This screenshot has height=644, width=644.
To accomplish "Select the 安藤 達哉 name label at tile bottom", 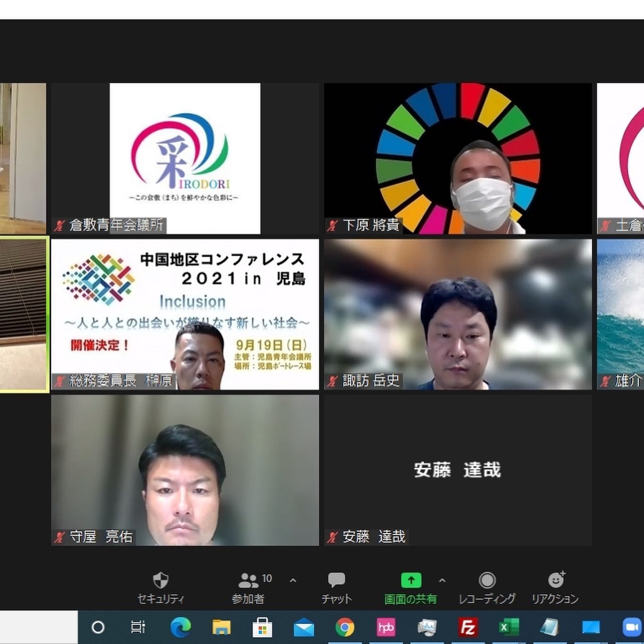I will (x=373, y=537).
